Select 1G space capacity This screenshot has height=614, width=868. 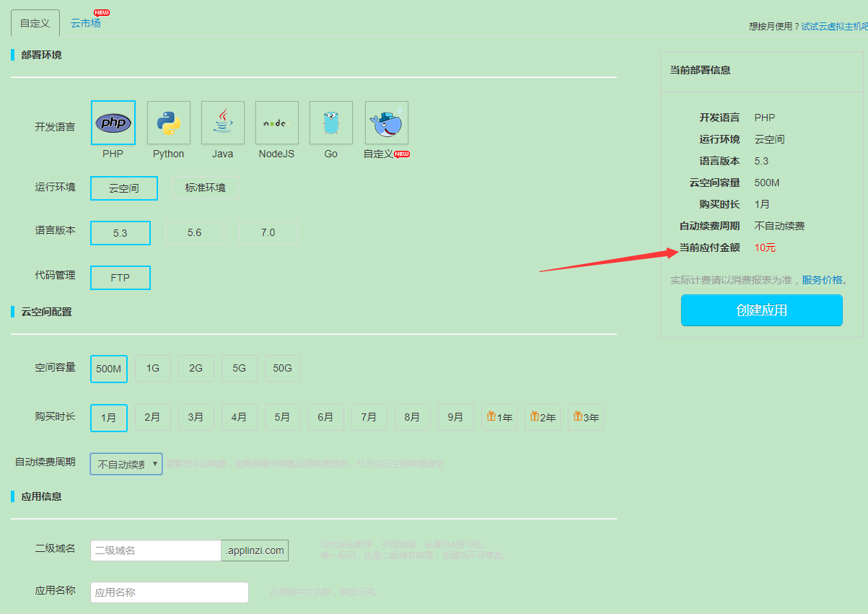click(x=153, y=368)
